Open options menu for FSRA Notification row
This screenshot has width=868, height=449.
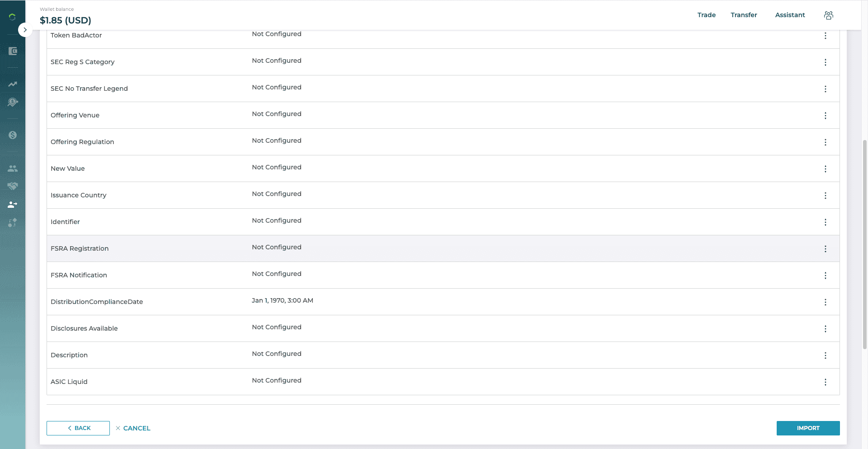click(x=826, y=276)
